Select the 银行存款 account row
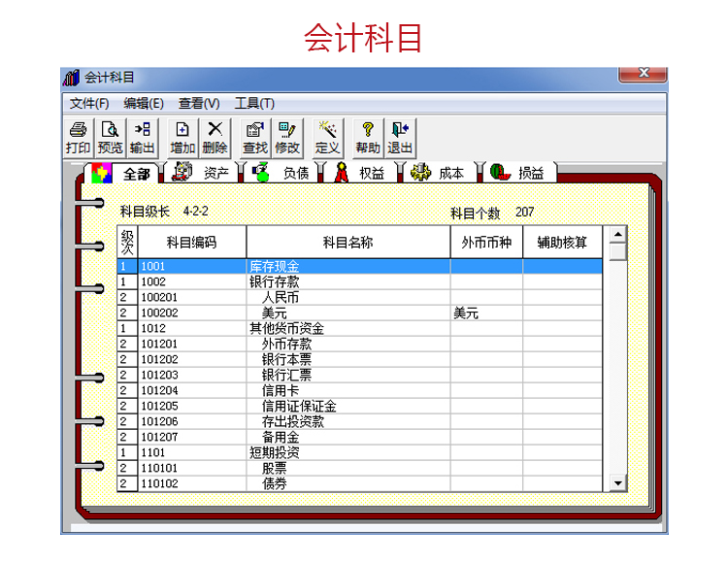Image resolution: width=728 pixels, height=561 pixels. (360, 281)
